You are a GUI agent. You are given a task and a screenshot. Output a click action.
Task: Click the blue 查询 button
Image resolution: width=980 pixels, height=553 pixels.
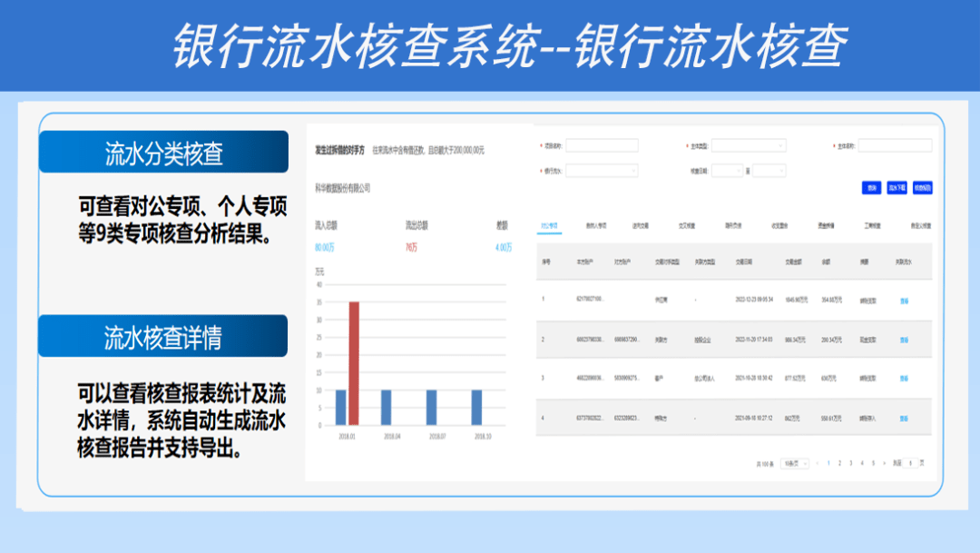click(x=871, y=188)
